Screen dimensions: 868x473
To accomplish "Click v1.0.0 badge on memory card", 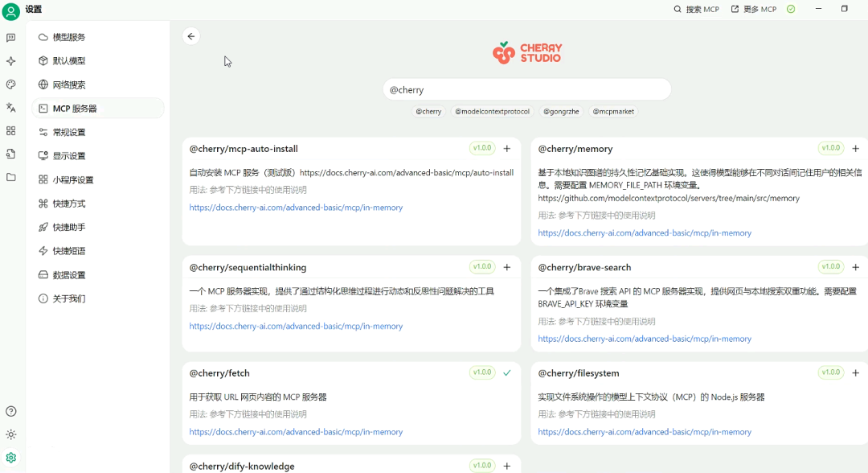I will pyautogui.click(x=831, y=148).
